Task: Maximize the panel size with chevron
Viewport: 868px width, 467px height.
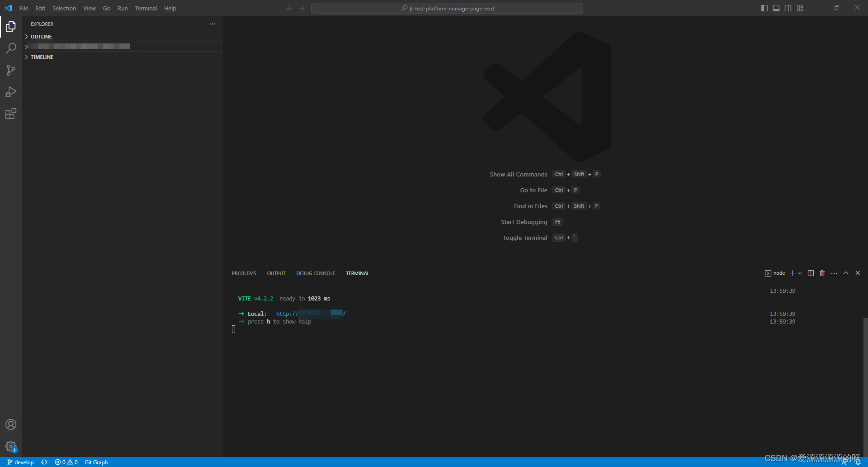Action: (x=846, y=273)
